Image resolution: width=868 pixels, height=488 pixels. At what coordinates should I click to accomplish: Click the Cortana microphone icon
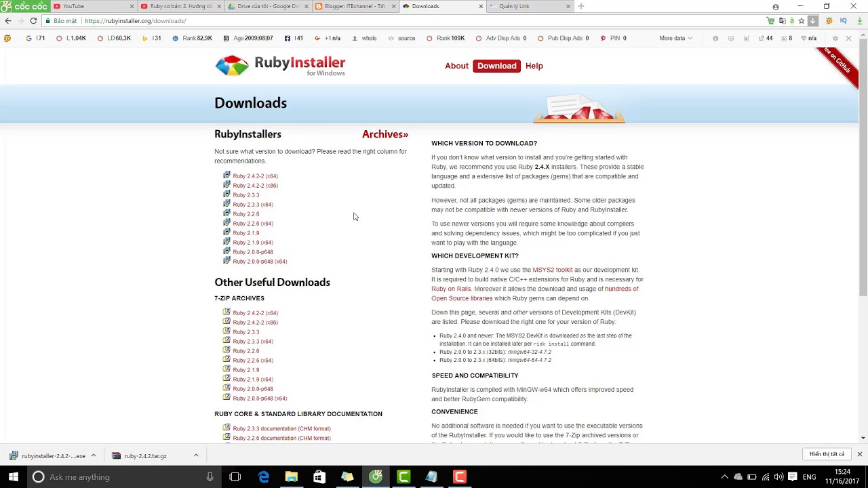[210, 477]
